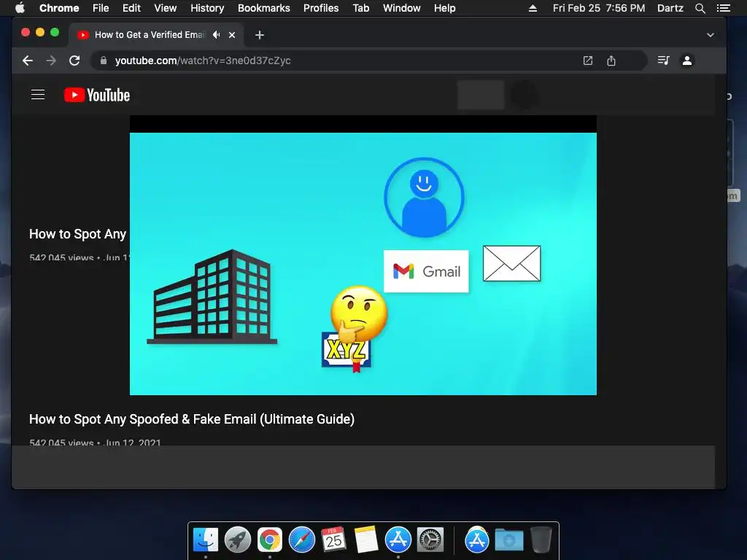This screenshot has width=747, height=560.
Task: Open the View menu
Action: pyautogui.click(x=166, y=8)
